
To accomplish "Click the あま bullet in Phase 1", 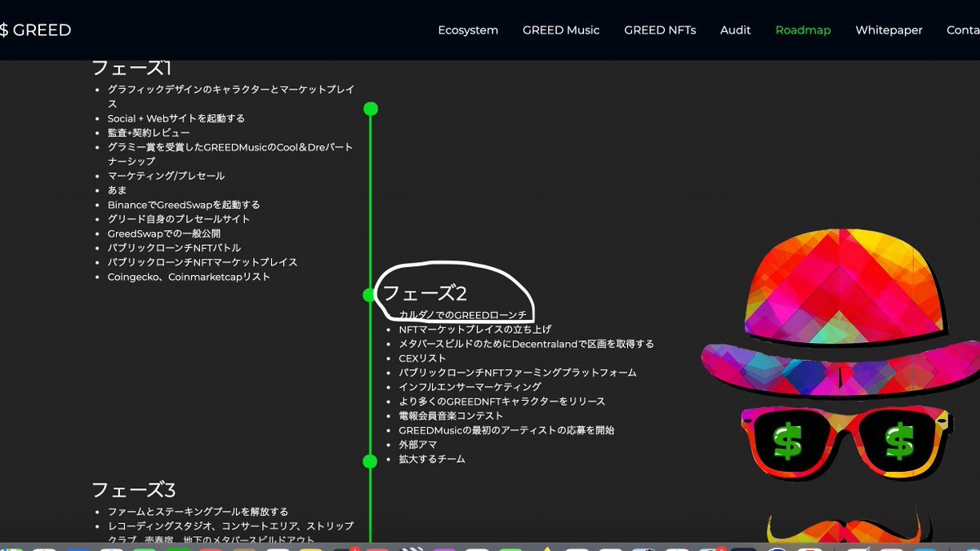I will click(x=118, y=190).
